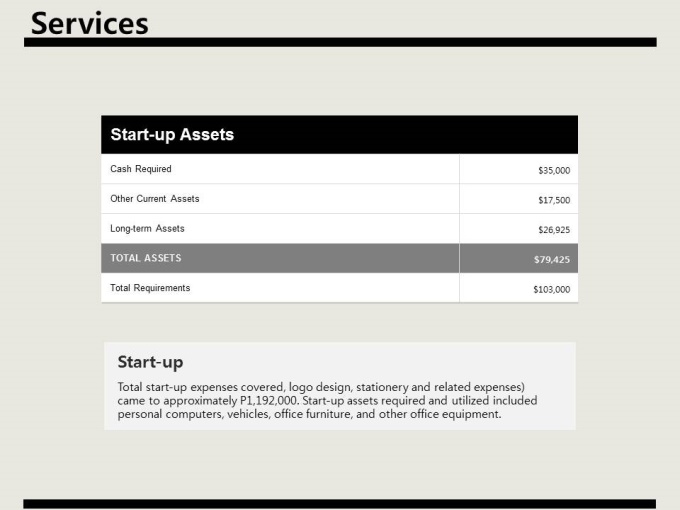Select the Start-up Assets table header
Screen dimensions: 680x510
[x=340, y=134]
